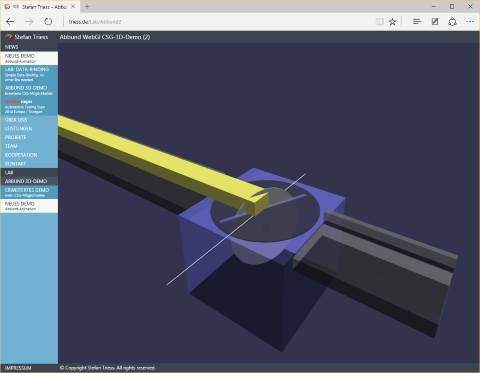Screen dimensions: 480x373
Task: Open a new browser tab
Action: (87, 6)
